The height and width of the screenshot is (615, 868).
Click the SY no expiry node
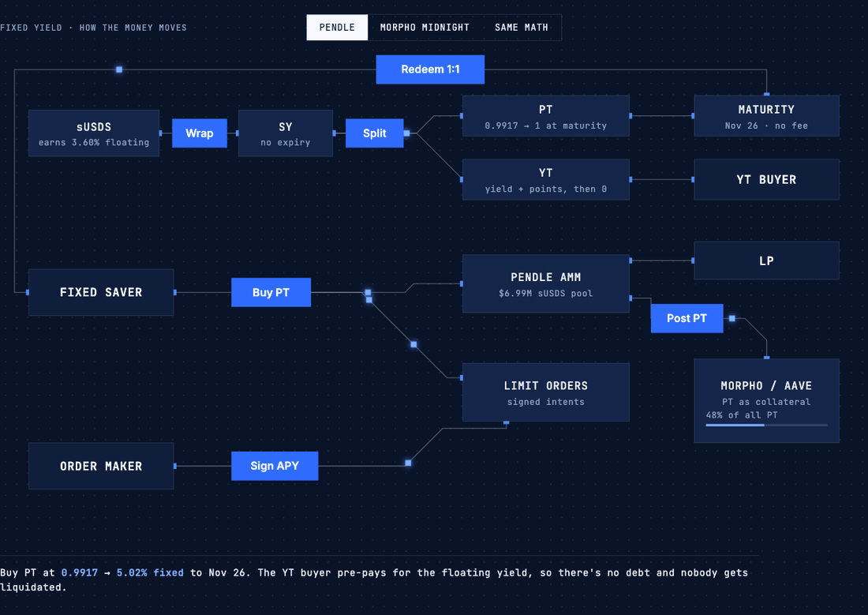click(286, 133)
